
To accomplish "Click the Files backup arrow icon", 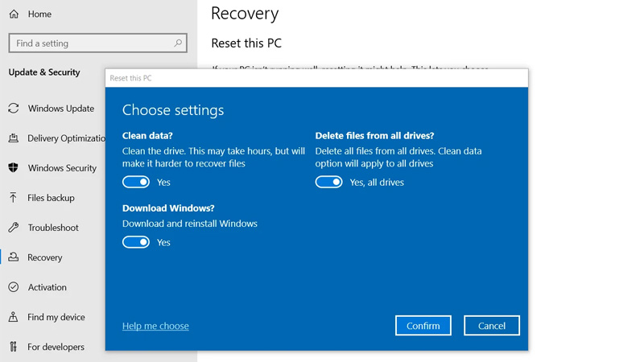I will pyautogui.click(x=14, y=198).
